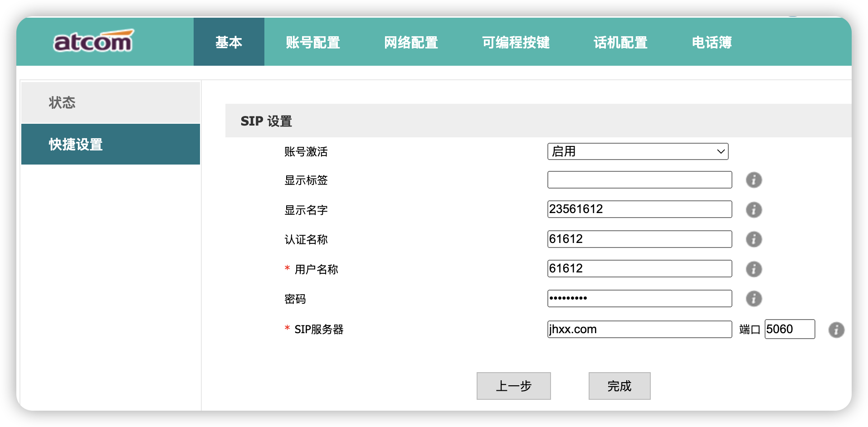Viewport: 868px width, 427px height.
Task: Click the 端口 field showing 5060
Action: 790,329
